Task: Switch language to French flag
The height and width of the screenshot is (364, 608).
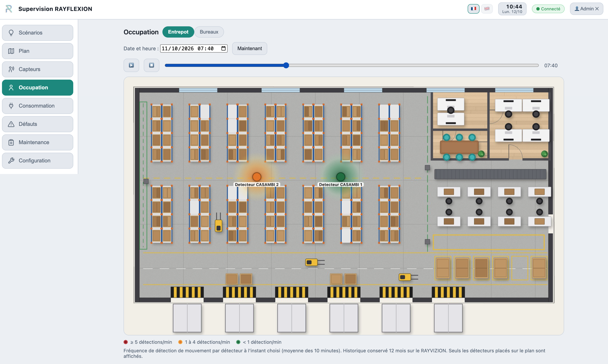Action: pyautogui.click(x=473, y=9)
